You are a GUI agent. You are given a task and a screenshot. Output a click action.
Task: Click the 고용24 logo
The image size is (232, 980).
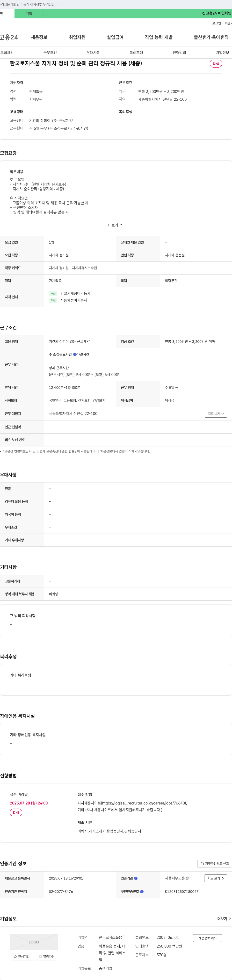[x=8, y=37]
